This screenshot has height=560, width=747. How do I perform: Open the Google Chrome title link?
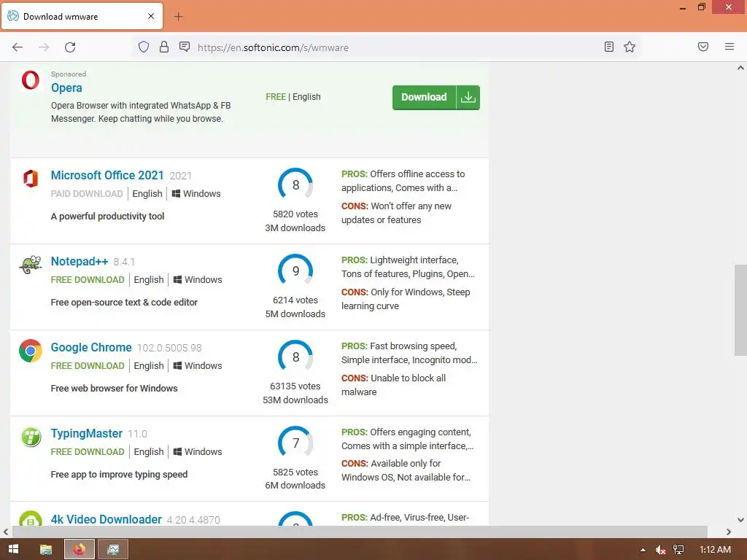pyautogui.click(x=91, y=348)
